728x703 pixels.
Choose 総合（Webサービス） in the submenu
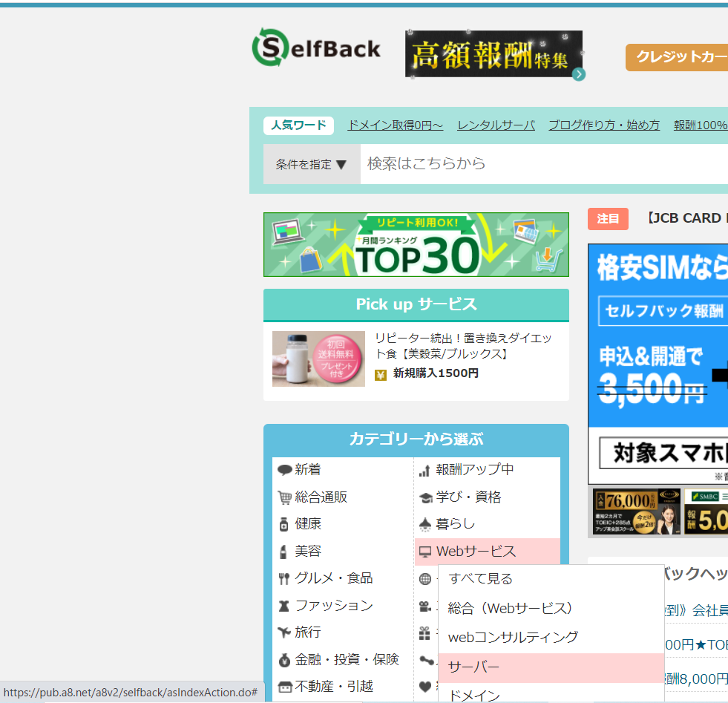pyautogui.click(x=551, y=608)
